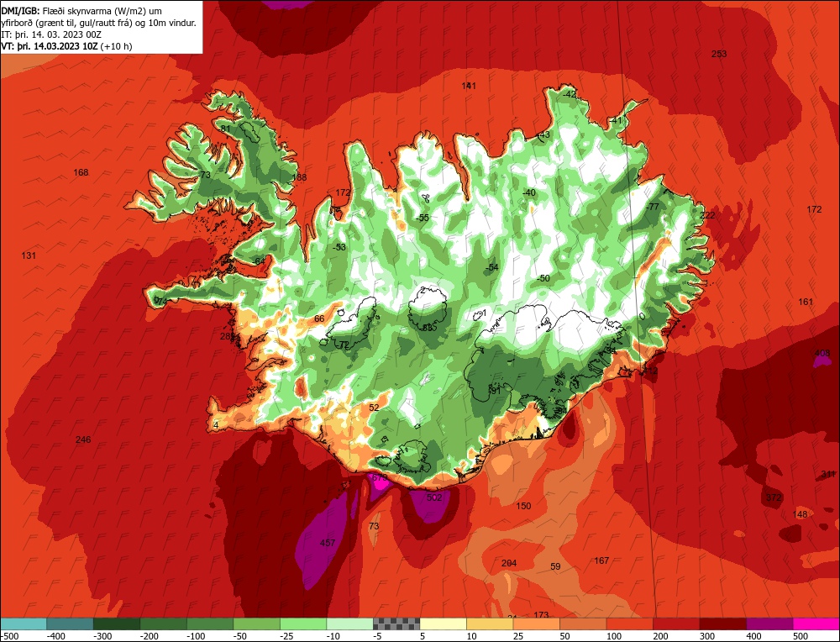This screenshot has height=642, width=840.
Task: Click the value '131' over the far western sea
Action: point(29,255)
